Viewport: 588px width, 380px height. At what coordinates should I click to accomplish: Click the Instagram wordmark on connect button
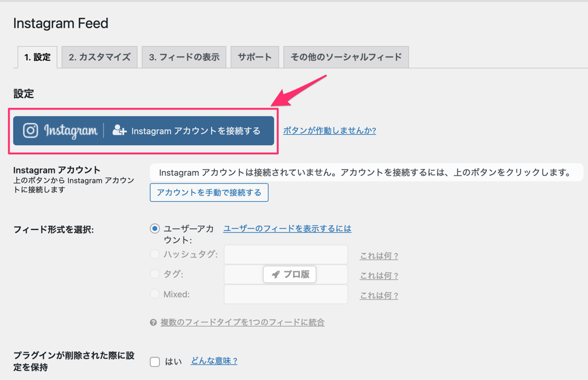(71, 131)
